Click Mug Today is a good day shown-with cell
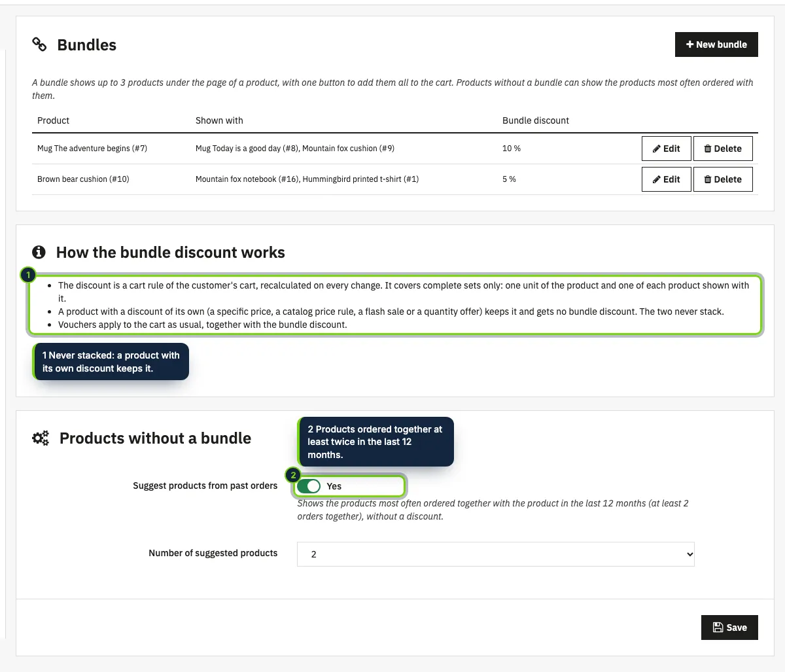Screen dimensions: 785x672 [x=295, y=149]
